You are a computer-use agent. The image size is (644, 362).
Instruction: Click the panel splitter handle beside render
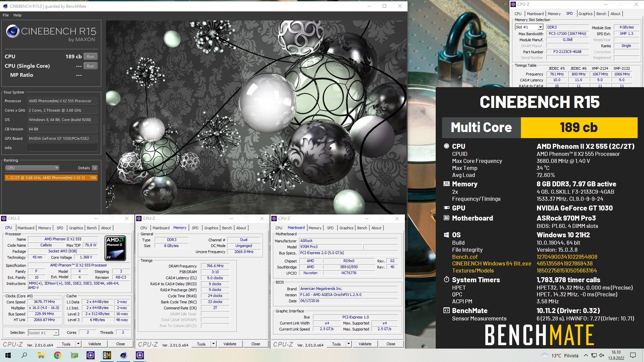click(104, 134)
